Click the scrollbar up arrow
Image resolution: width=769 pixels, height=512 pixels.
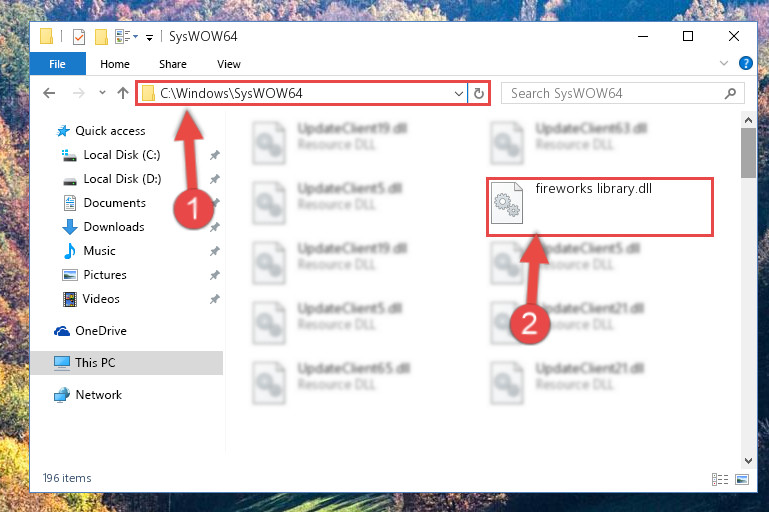coord(748,120)
